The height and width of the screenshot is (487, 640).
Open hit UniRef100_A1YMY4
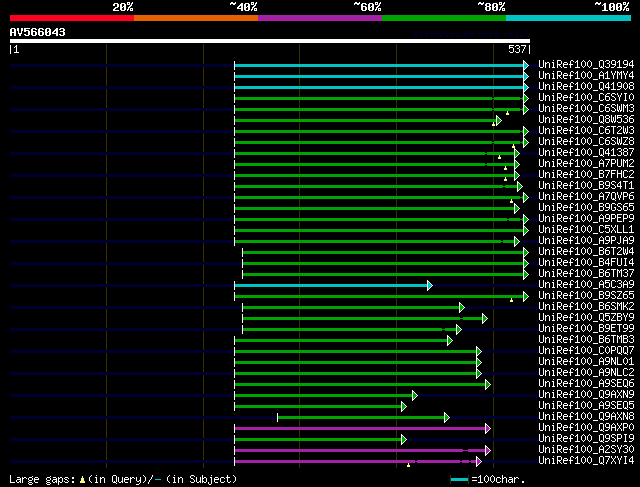(586, 76)
